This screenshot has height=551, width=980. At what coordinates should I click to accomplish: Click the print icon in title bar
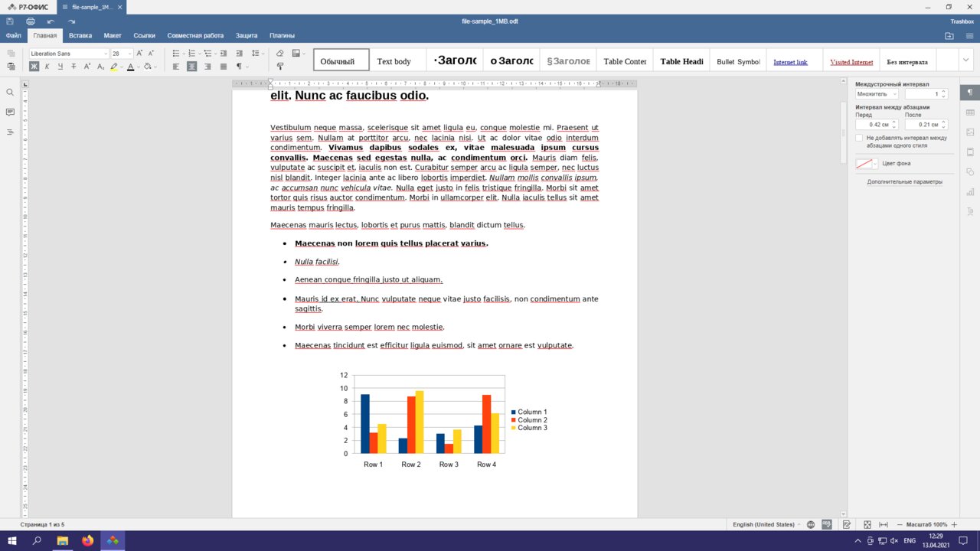(x=31, y=21)
